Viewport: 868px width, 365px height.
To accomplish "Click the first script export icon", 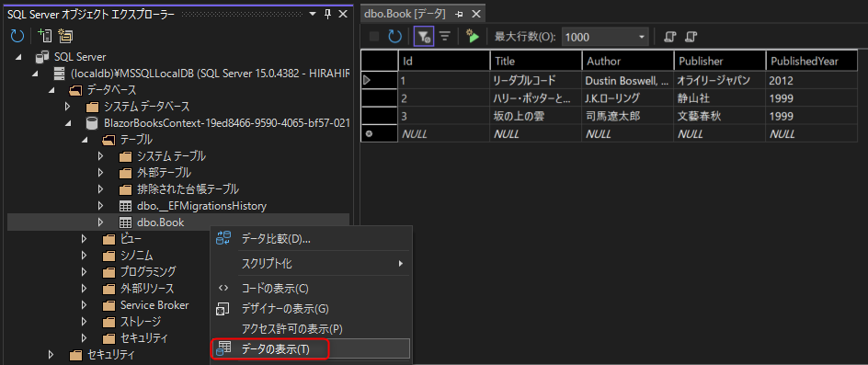I will point(669,37).
